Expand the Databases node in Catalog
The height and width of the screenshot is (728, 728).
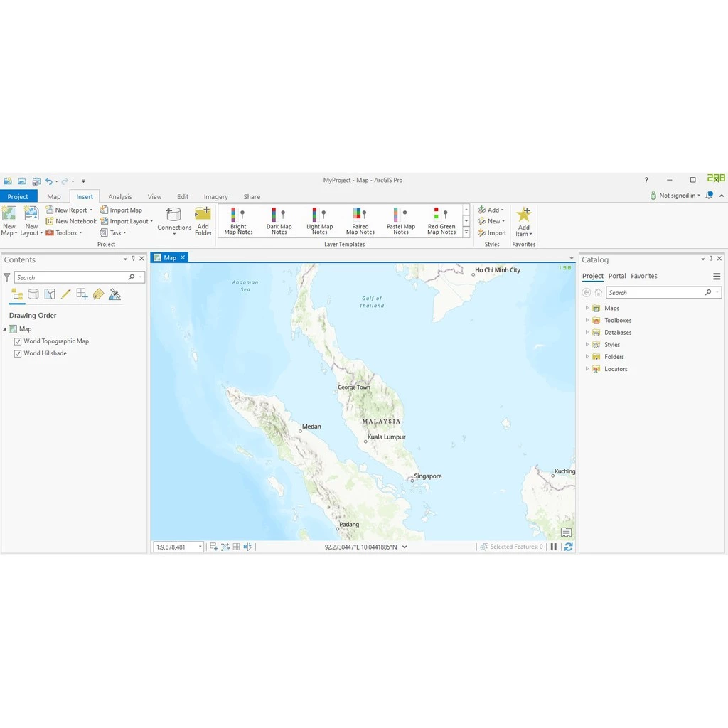coord(587,332)
